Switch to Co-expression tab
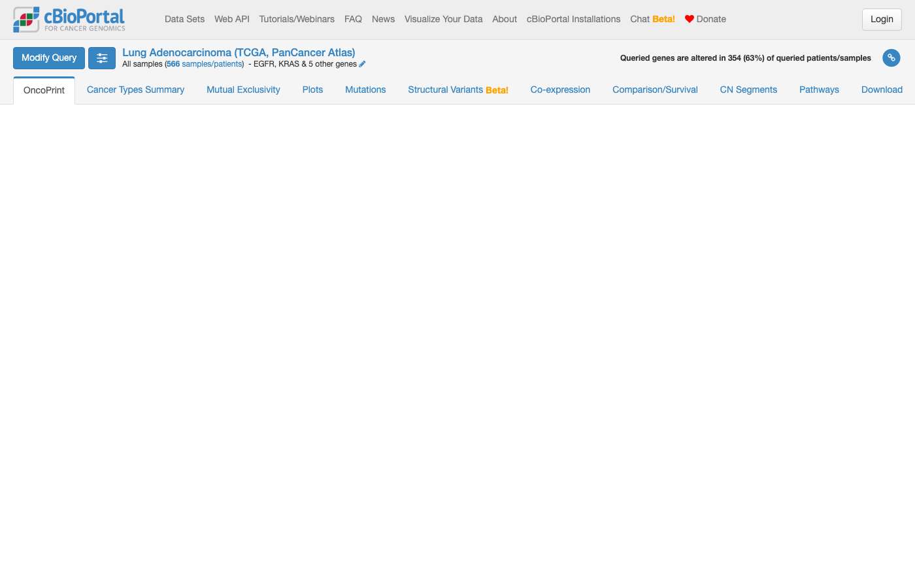Screen dimensions: 915x588 [x=560, y=90]
